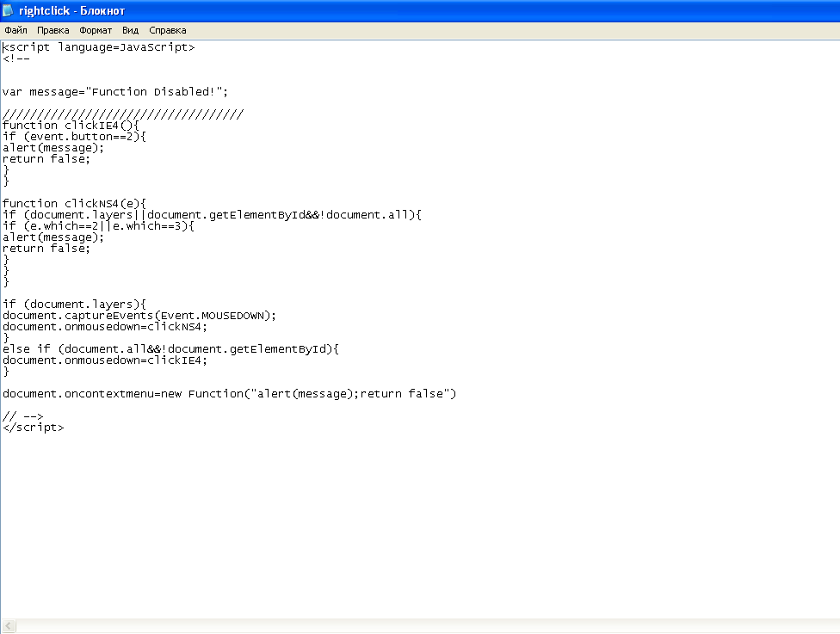Click the 'document.captureEvents(Event.MOUSEDOWN);' line
Screen dimensions: 840x634
click(x=139, y=316)
